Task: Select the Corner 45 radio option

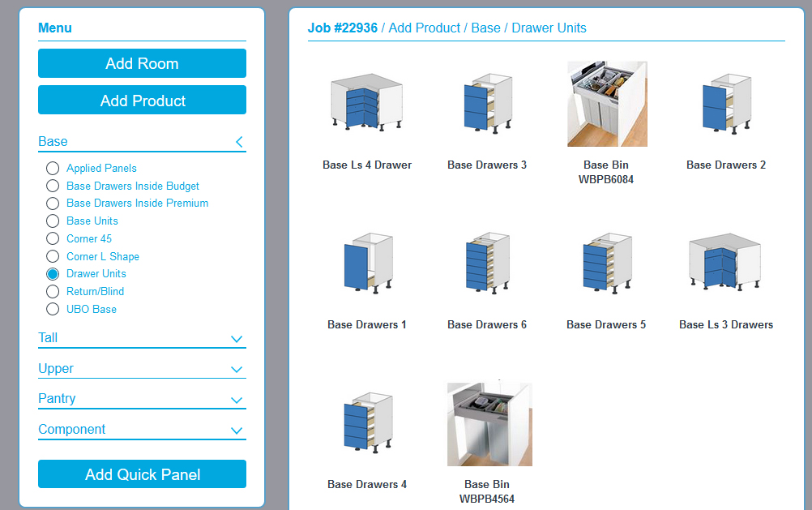Action: [53, 238]
